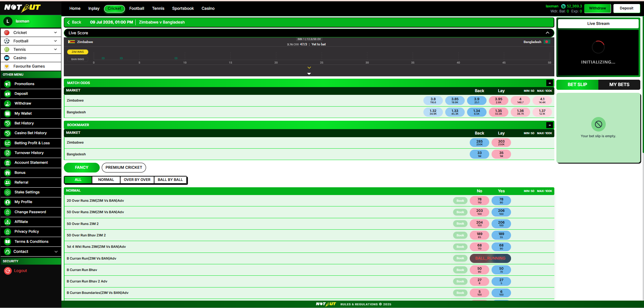This screenshot has height=308, width=644.
Task: Click the Live Stream header button
Action: tap(598, 24)
